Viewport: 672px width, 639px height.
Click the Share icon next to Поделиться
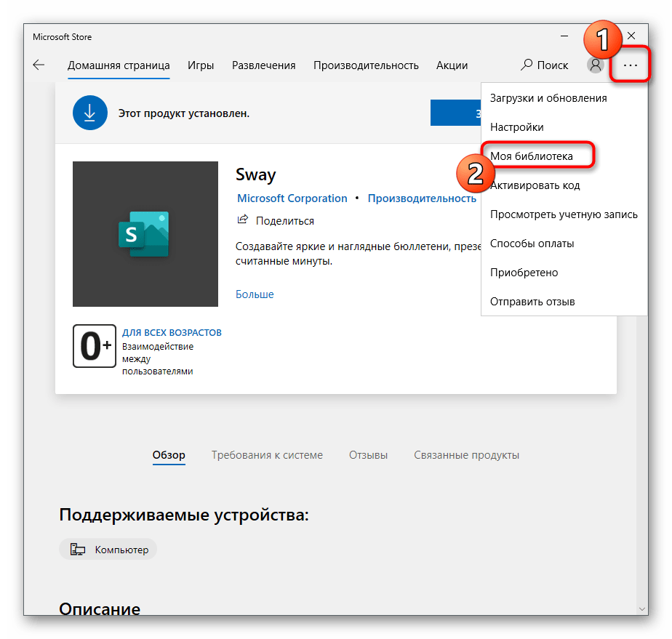(x=243, y=220)
